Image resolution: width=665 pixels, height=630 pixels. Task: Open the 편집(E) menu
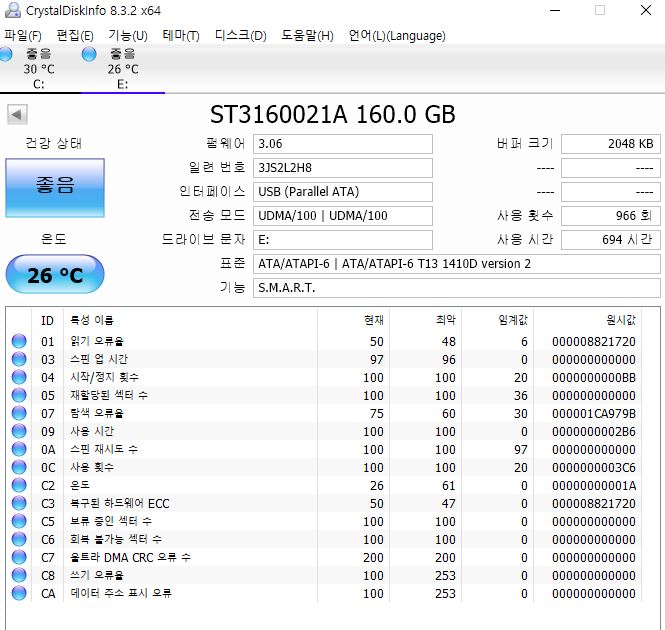(x=75, y=36)
